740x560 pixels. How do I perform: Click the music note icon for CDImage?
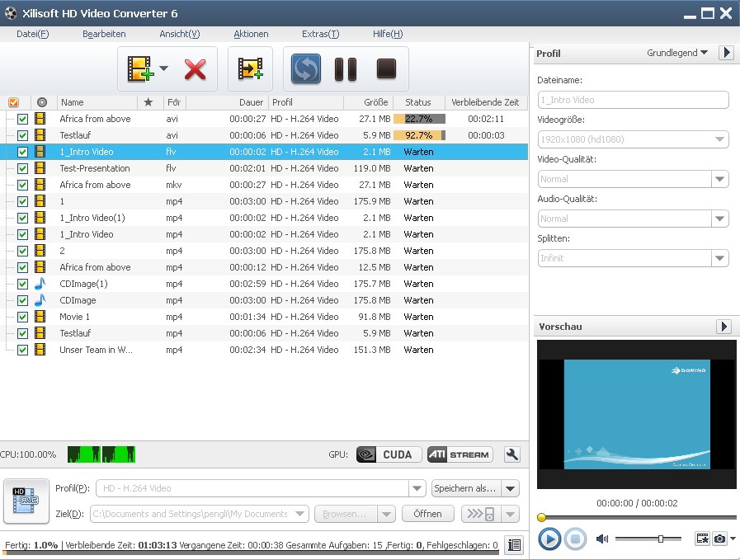point(40,300)
